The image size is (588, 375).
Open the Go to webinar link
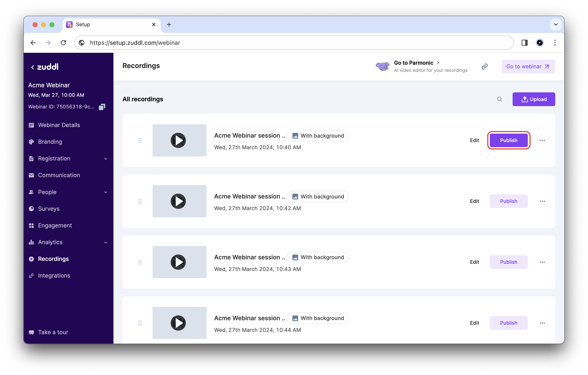(528, 67)
